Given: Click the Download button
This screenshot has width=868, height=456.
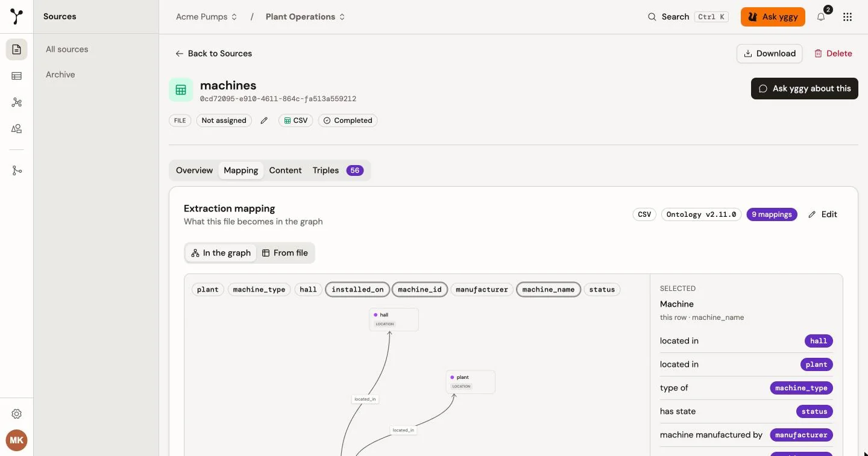Looking at the screenshot, I should (x=770, y=54).
